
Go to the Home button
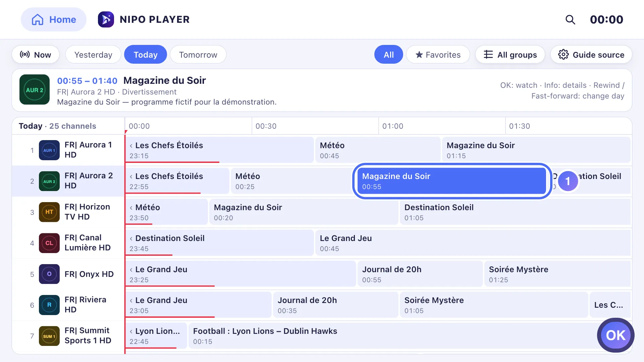click(54, 19)
